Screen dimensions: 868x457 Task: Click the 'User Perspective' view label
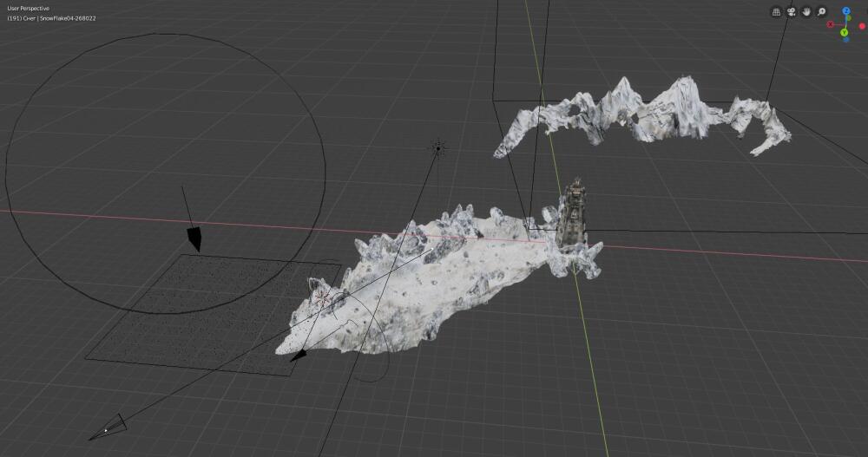coord(29,9)
